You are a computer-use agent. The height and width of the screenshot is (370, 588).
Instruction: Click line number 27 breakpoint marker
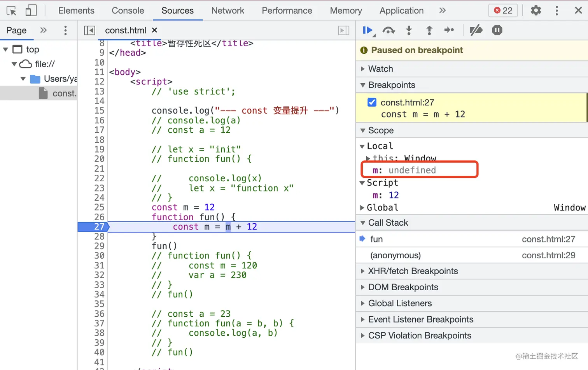tap(93, 227)
